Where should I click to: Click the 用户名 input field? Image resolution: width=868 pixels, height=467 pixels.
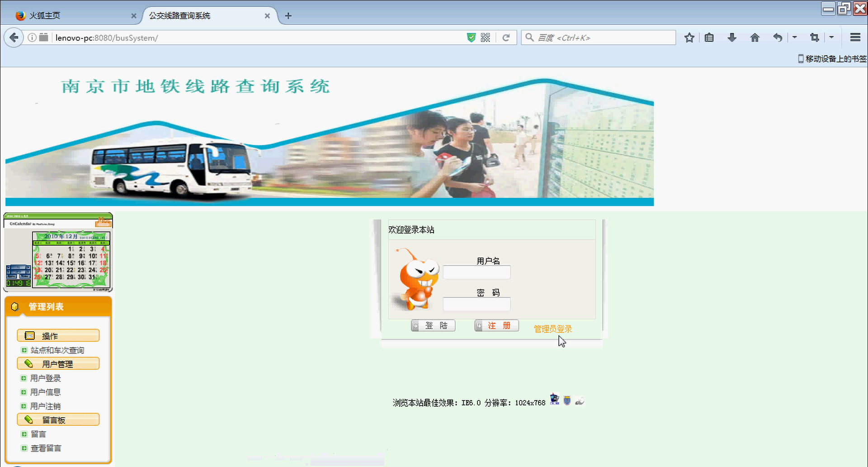tap(476, 272)
